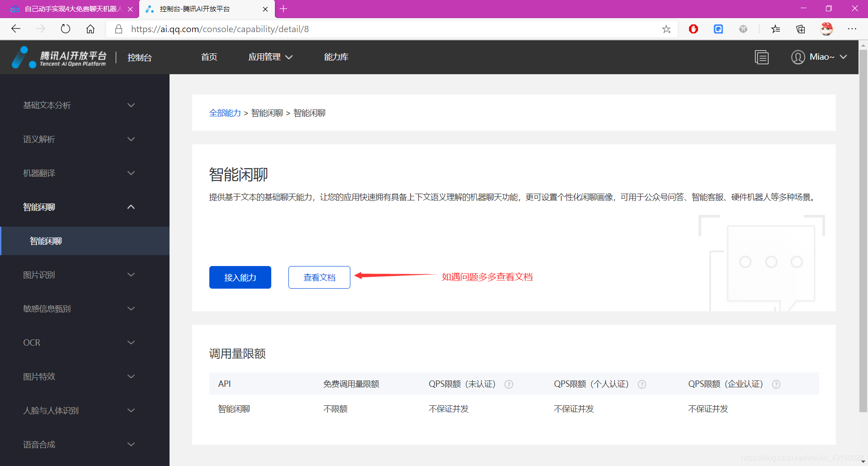Viewport: 868px width, 466px height.
Task: Click the scrollbar up arrow
Action: pos(863,45)
